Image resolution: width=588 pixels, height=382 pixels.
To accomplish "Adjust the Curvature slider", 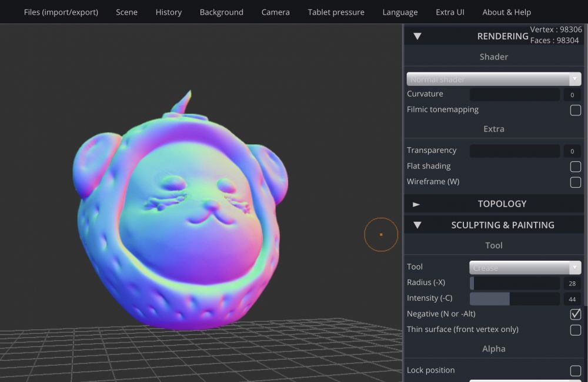I will pyautogui.click(x=514, y=94).
